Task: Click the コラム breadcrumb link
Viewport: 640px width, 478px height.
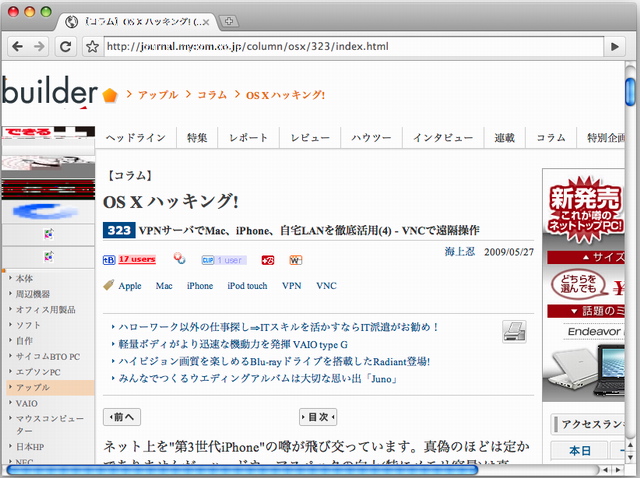Action: [x=212, y=95]
